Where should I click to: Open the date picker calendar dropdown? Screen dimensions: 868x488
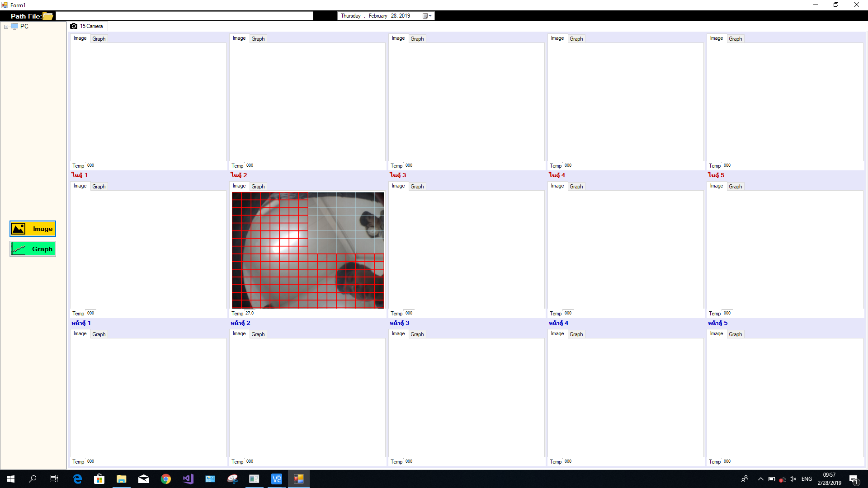427,16
